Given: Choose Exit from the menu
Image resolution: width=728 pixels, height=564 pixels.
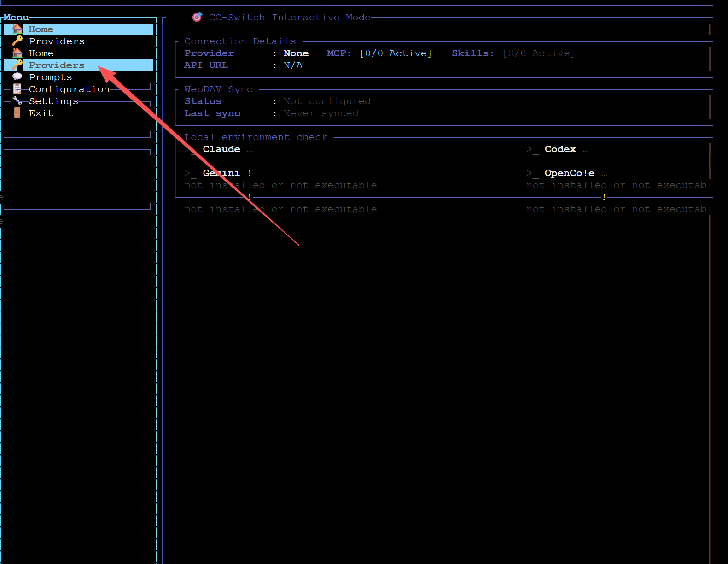Looking at the screenshot, I should point(41,113).
